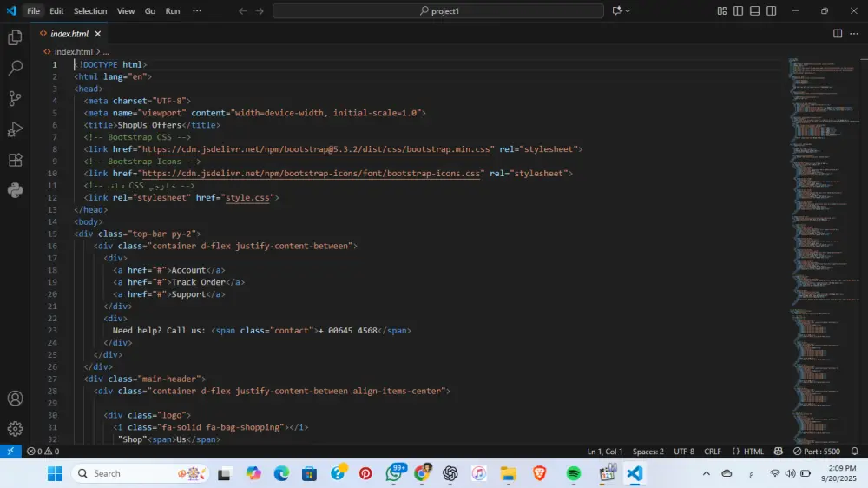
Task: Open the Search view in activity bar
Action: (x=15, y=68)
